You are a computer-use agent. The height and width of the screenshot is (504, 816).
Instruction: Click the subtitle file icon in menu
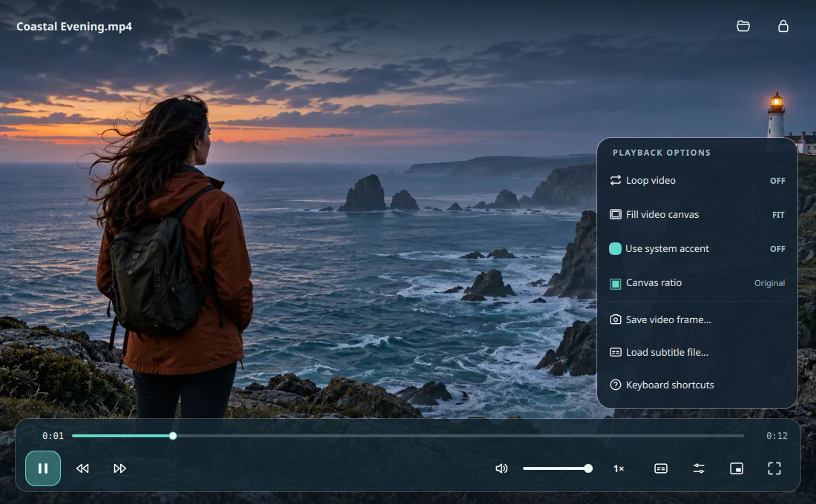pyautogui.click(x=615, y=352)
